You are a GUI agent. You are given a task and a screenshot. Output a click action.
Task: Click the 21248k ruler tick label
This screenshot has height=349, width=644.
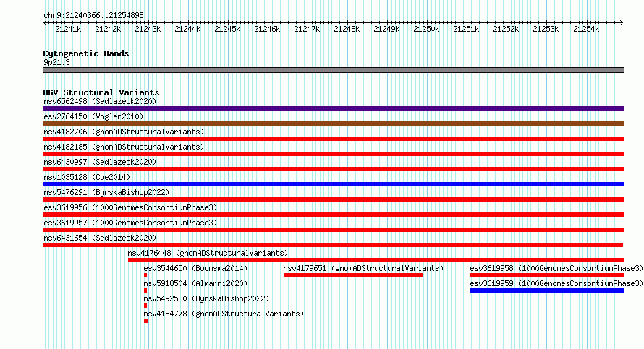point(347,29)
